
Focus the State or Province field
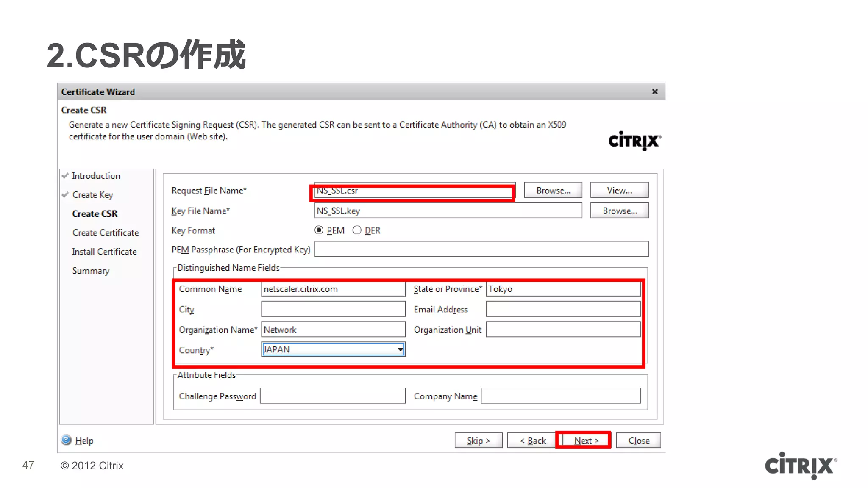pyautogui.click(x=563, y=289)
